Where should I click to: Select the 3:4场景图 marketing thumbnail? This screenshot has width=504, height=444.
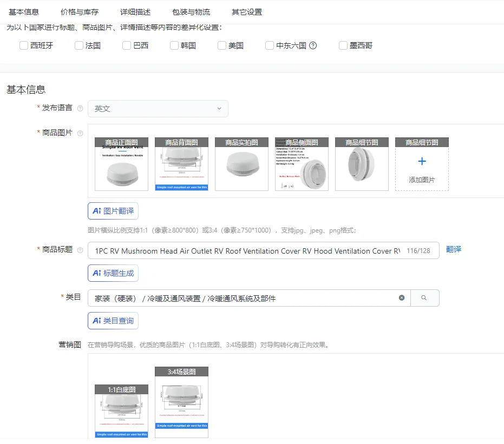pyautogui.click(x=181, y=402)
